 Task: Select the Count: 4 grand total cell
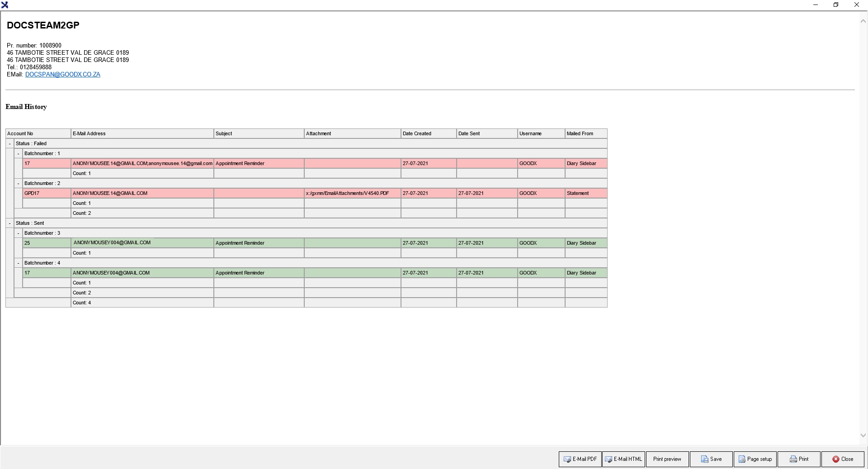click(142, 303)
